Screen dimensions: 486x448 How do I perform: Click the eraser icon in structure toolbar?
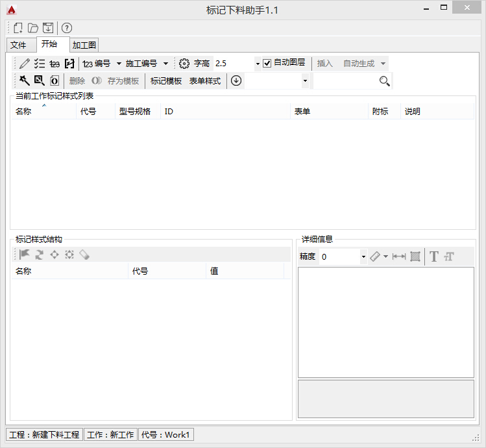click(84, 255)
